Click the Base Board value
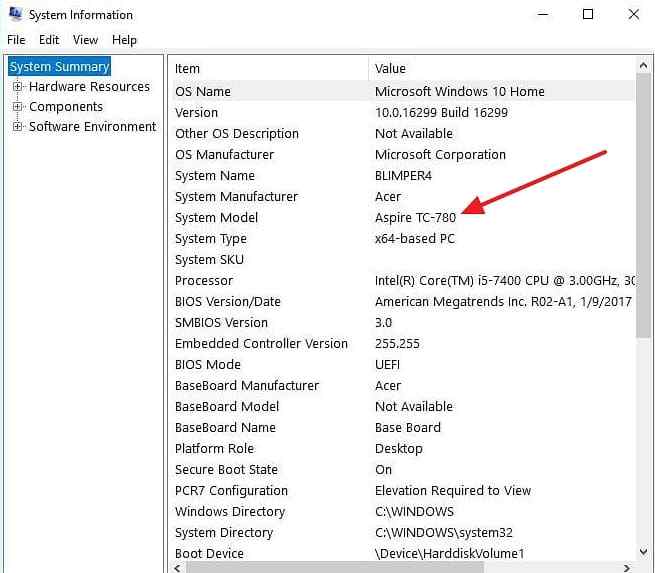Image resolution: width=655 pixels, height=573 pixels. (408, 428)
